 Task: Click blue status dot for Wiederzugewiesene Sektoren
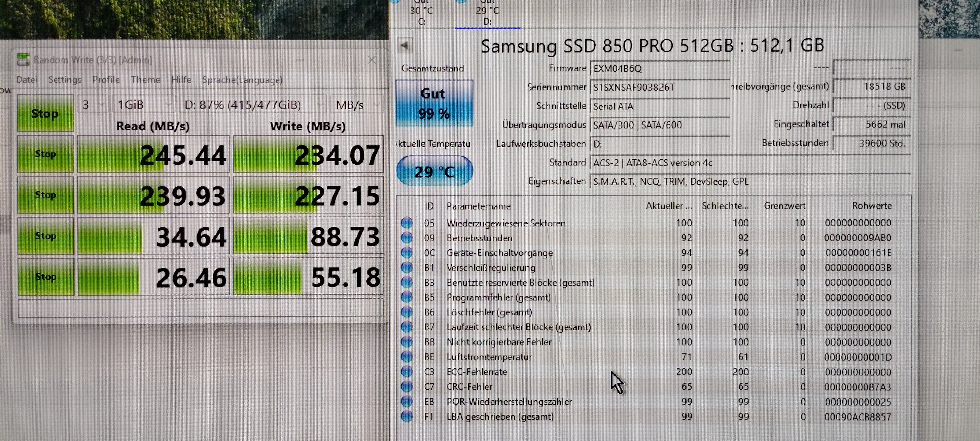(x=407, y=223)
